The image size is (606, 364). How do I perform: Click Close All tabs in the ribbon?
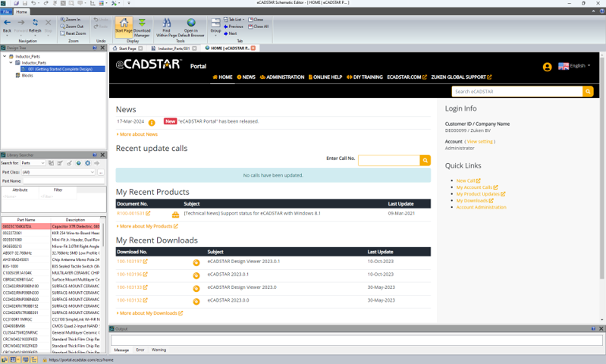click(258, 27)
